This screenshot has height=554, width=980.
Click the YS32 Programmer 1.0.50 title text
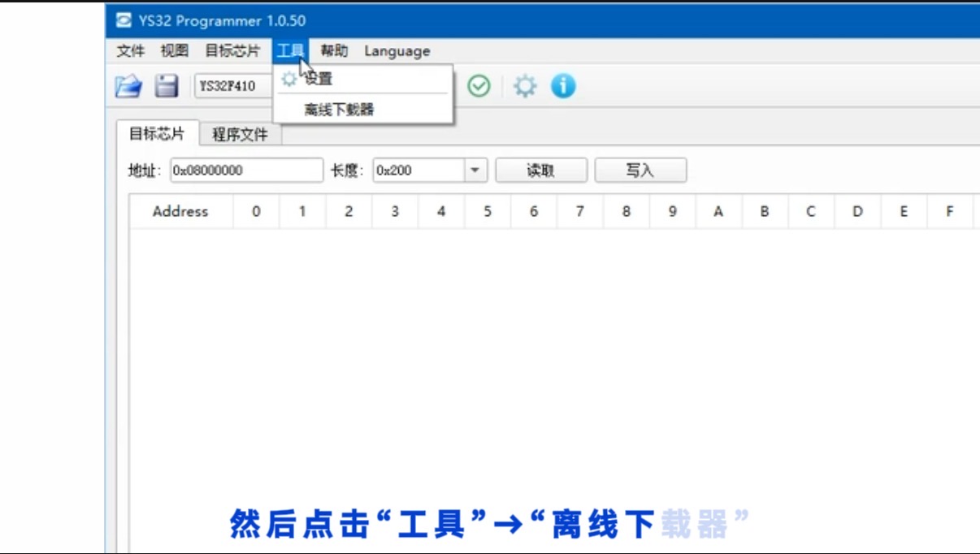click(222, 20)
